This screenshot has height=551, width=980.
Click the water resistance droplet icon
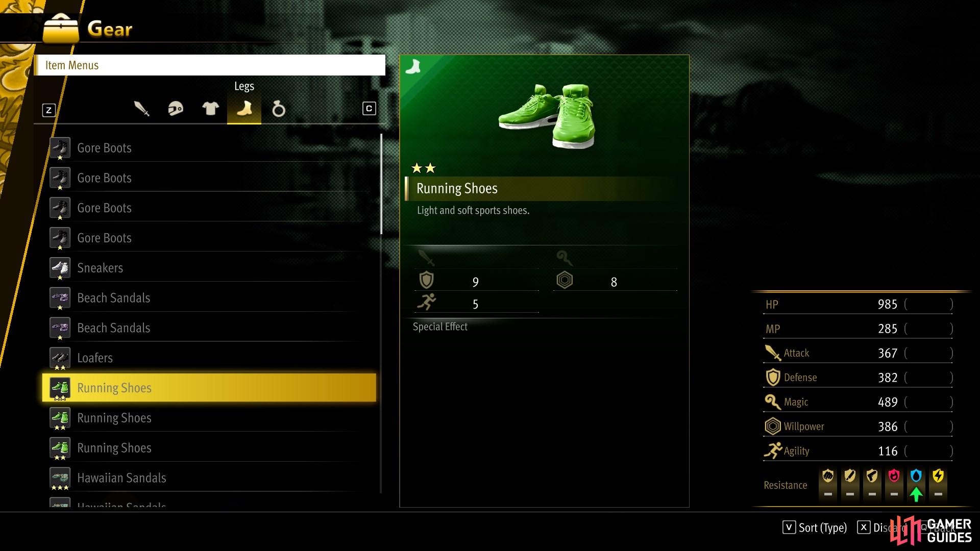pos(916,476)
